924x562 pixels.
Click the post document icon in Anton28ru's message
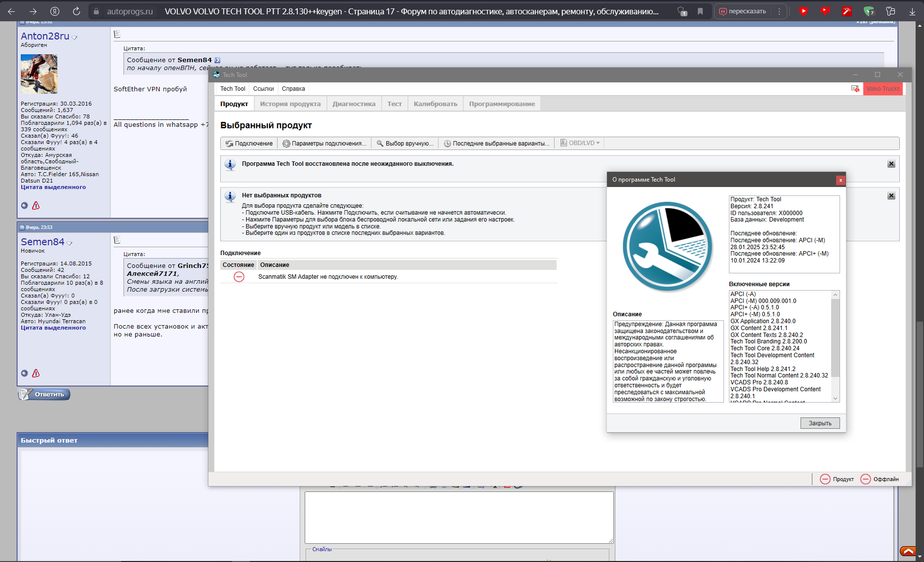pyautogui.click(x=117, y=34)
